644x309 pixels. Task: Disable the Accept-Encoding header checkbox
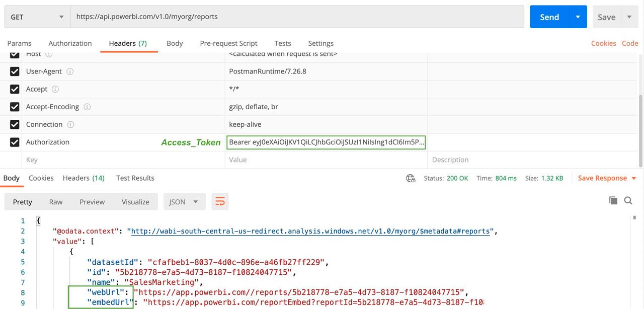click(x=15, y=107)
